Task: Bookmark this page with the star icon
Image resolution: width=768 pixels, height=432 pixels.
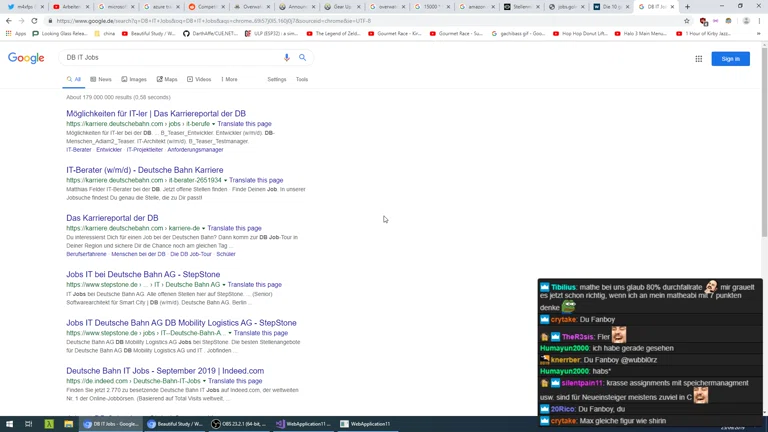Action: [x=686, y=21]
